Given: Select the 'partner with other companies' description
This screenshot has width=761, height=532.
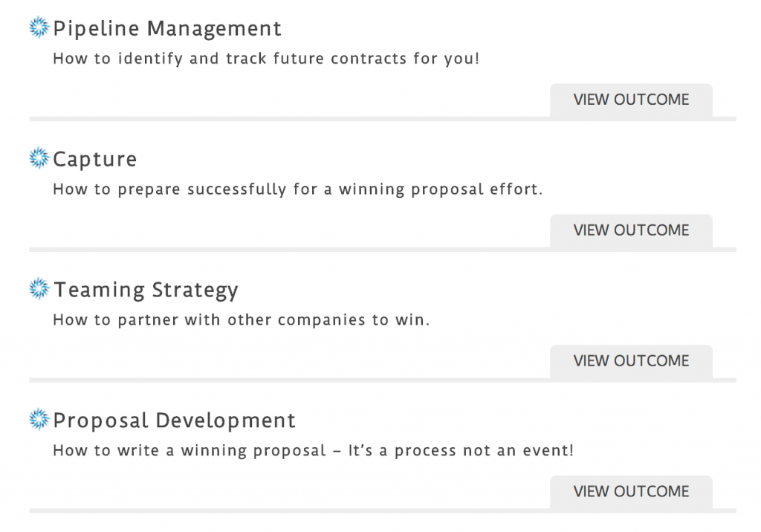Looking at the screenshot, I should point(242,320).
